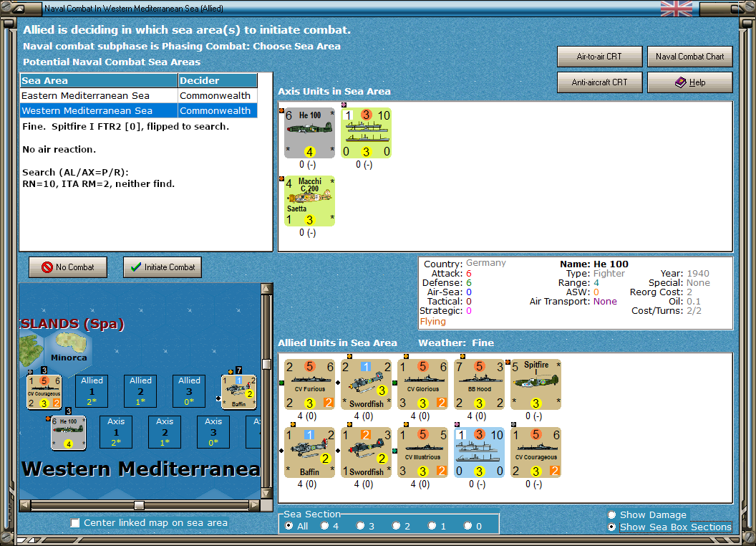Pick the Swordfish counter beside CV Illustrious
This screenshot has width=756, height=546.
pyautogui.click(x=366, y=453)
